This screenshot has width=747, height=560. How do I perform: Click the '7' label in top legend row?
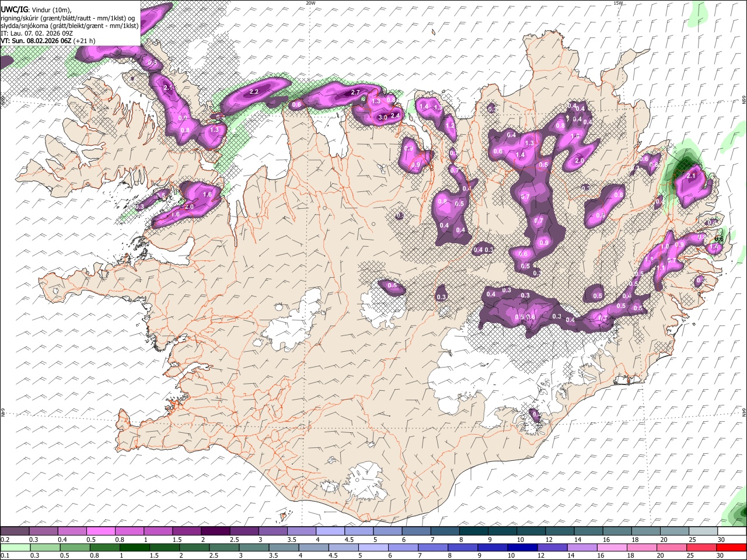(432, 540)
